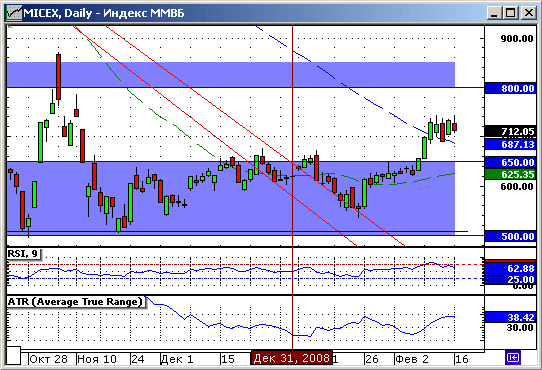Click the ATR value 38.42 label

click(511, 317)
